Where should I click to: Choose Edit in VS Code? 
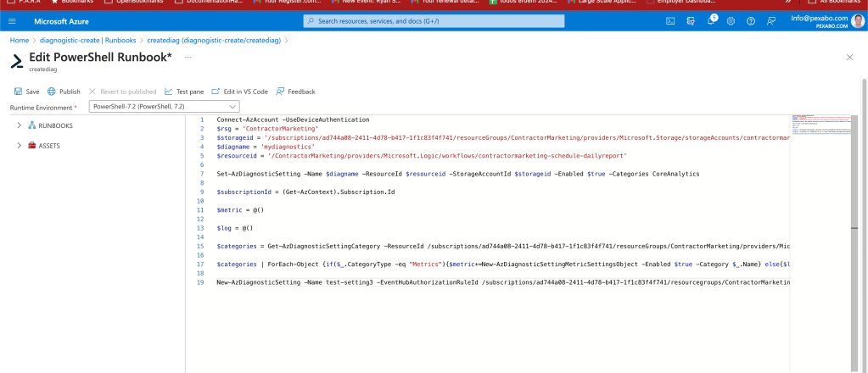(x=239, y=92)
